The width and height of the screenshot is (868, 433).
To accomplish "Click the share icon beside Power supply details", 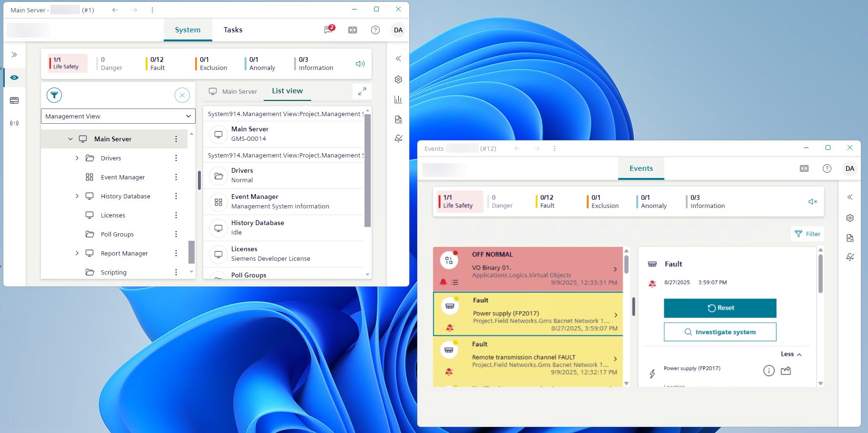I will 786,371.
